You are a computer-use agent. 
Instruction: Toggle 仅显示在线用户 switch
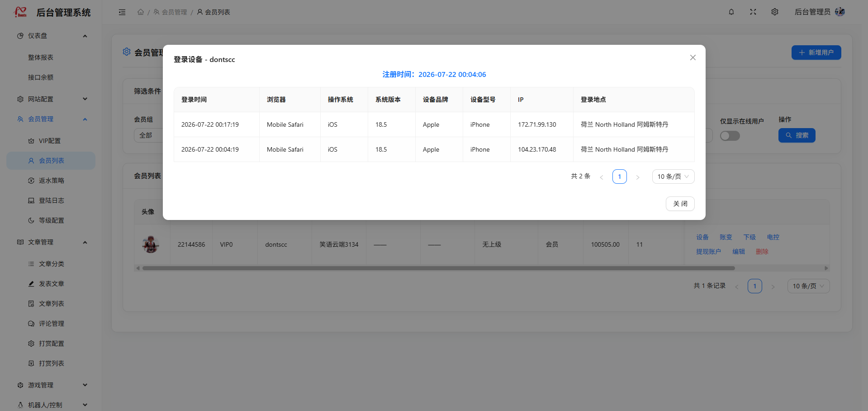click(730, 136)
